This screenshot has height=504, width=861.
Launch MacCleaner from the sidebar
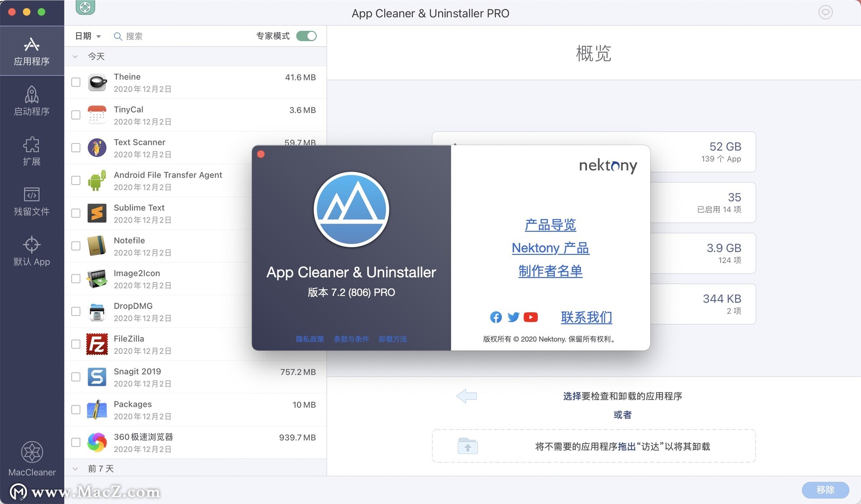coord(32,458)
